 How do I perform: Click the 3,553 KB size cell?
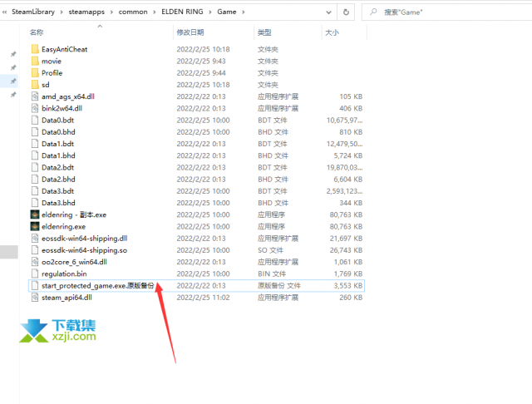348,286
